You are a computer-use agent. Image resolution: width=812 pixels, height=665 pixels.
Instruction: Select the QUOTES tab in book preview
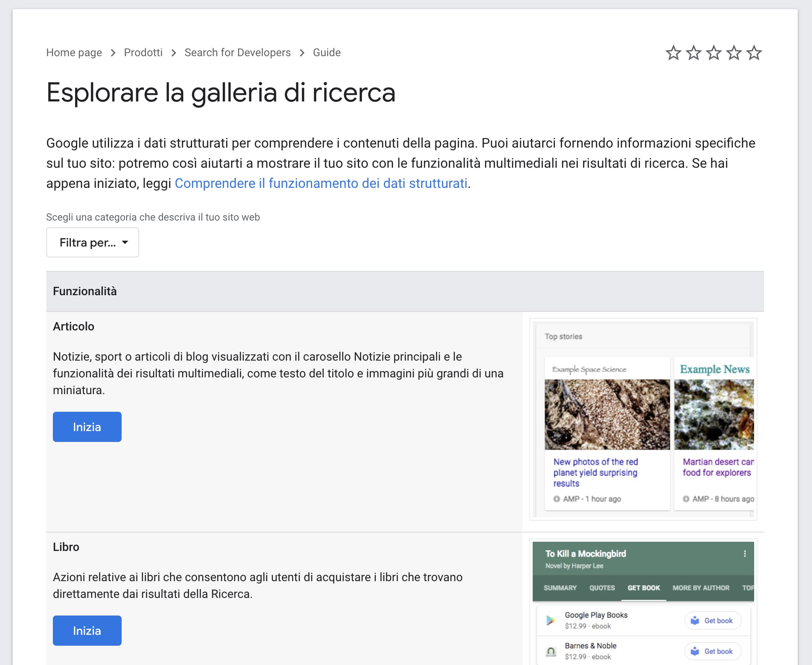602,588
